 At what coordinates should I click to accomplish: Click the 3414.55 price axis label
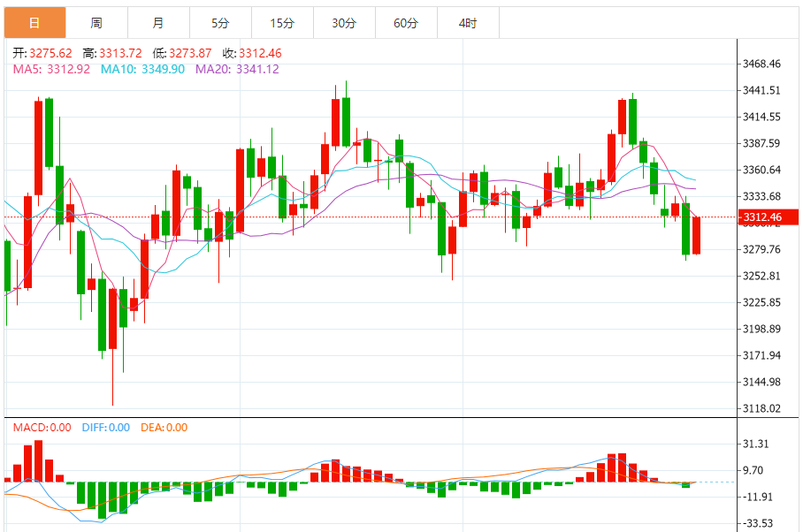click(x=761, y=118)
